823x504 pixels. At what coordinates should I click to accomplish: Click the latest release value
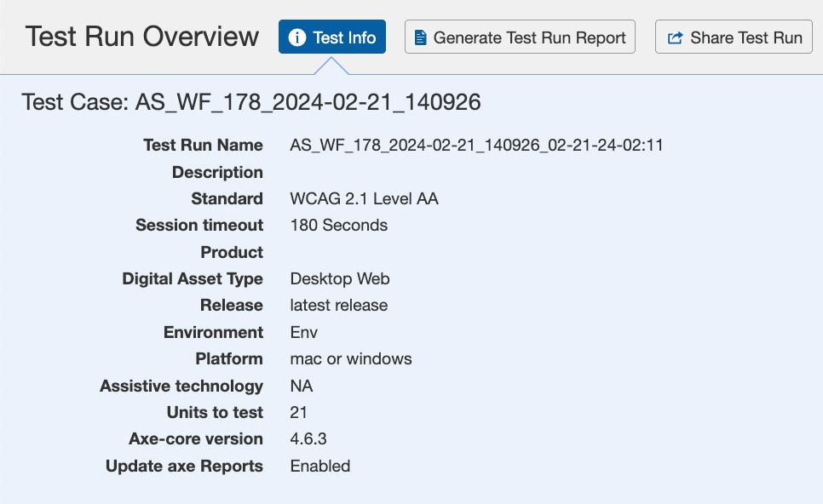point(338,306)
